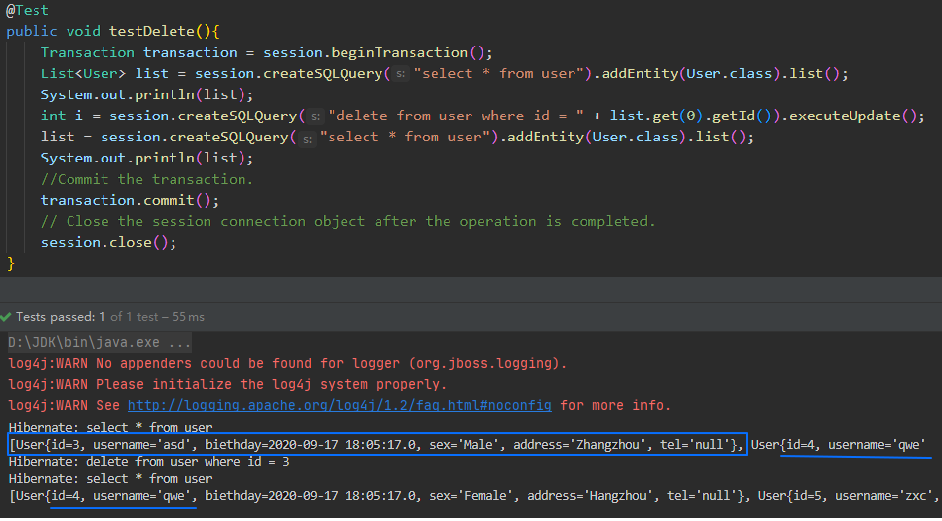This screenshot has width=942, height=521.
Task: Click the "Close the session connection" comment
Action: [348, 221]
